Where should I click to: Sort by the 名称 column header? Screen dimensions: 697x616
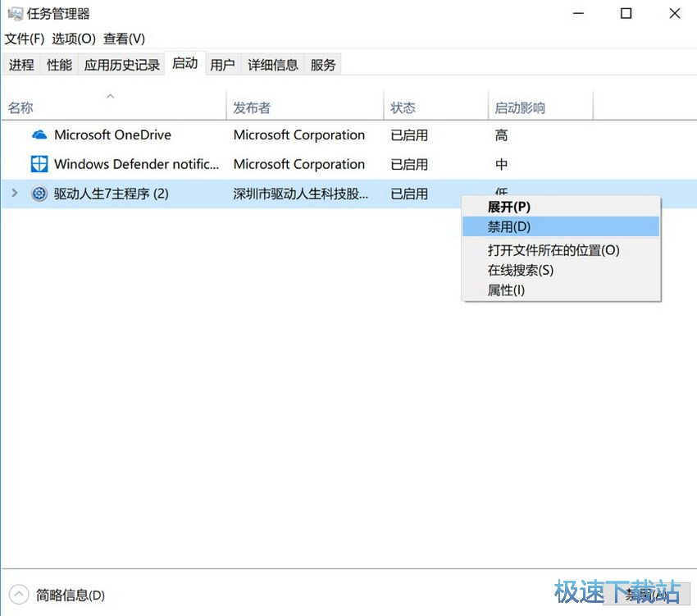tap(114, 107)
